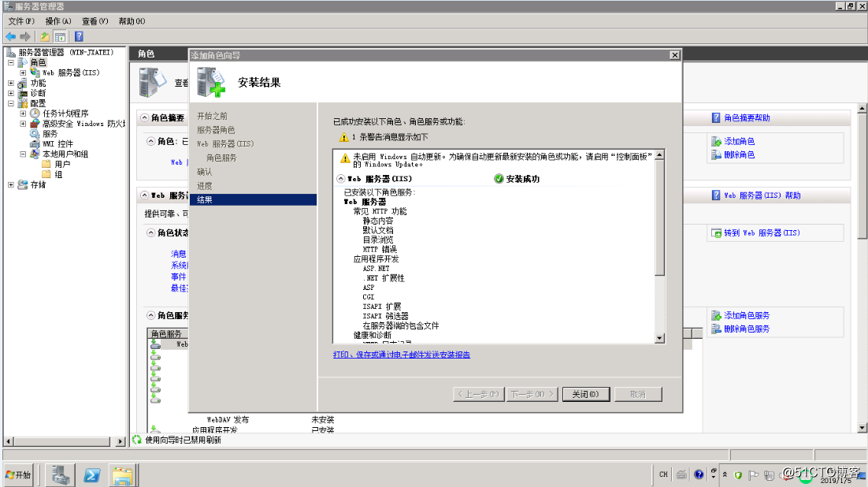Expand Web 服务器 (IIS) tree node
868x487 pixels.
click(x=23, y=72)
